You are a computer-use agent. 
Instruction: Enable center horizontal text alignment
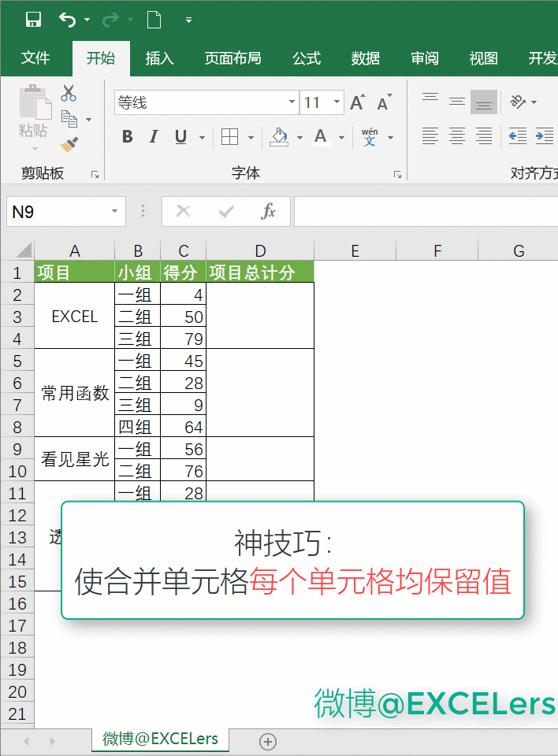click(457, 136)
